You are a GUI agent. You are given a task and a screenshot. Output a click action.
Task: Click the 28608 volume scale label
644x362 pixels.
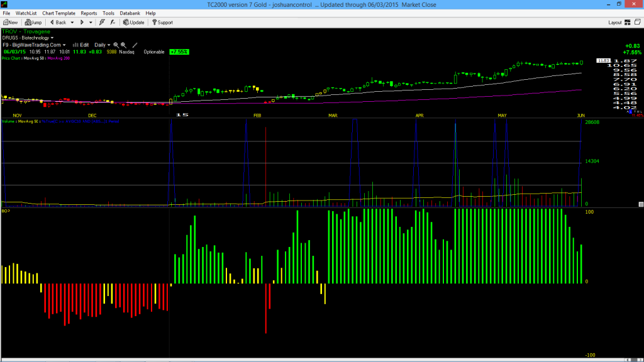592,123
